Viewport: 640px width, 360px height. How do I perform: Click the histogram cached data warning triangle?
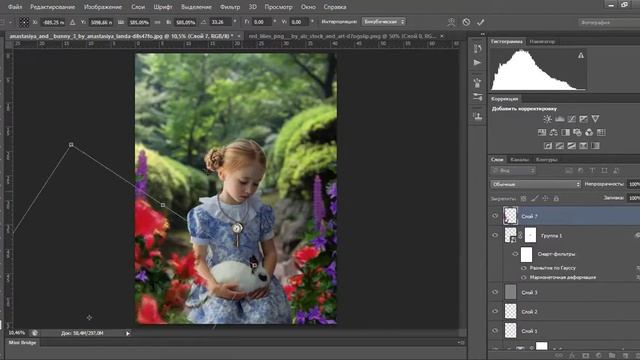pyautogui.click(x=581, y=56)
